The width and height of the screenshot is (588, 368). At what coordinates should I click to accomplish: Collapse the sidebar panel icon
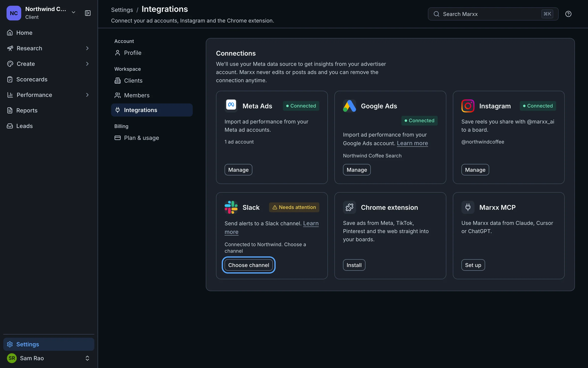[x=88, y=13]
